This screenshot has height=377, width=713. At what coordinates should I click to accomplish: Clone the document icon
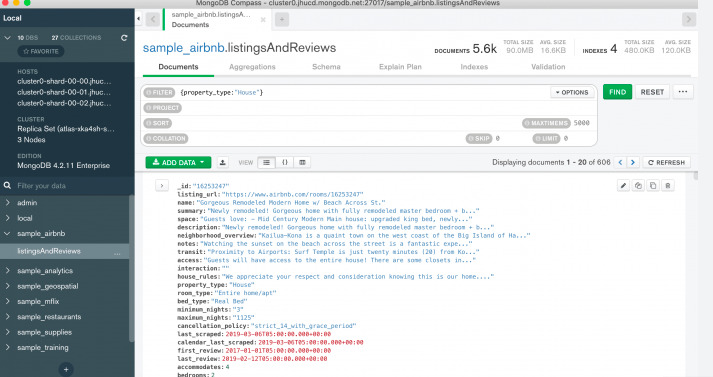(653, 186)
